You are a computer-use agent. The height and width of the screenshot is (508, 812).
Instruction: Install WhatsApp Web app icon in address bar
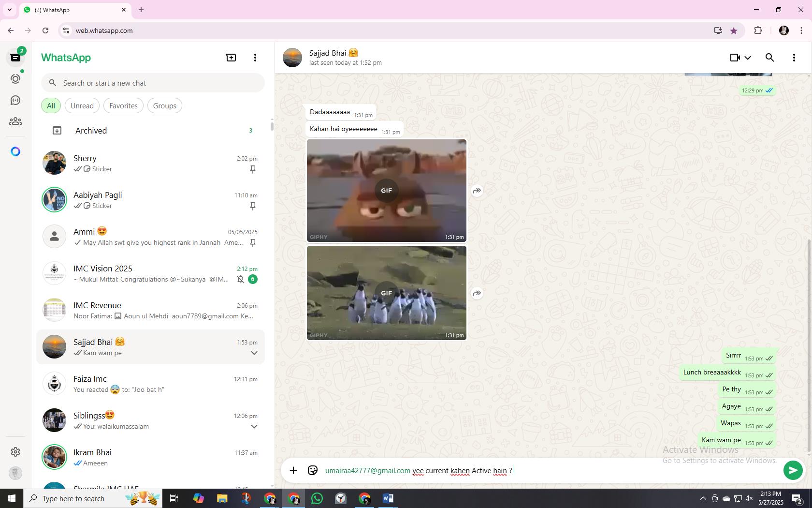718,30
